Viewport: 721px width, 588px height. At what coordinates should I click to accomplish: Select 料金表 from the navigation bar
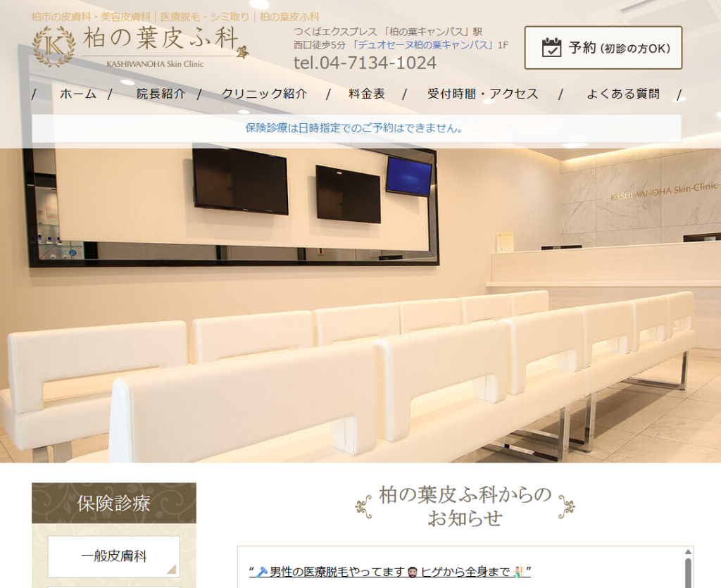pos(367,94)
